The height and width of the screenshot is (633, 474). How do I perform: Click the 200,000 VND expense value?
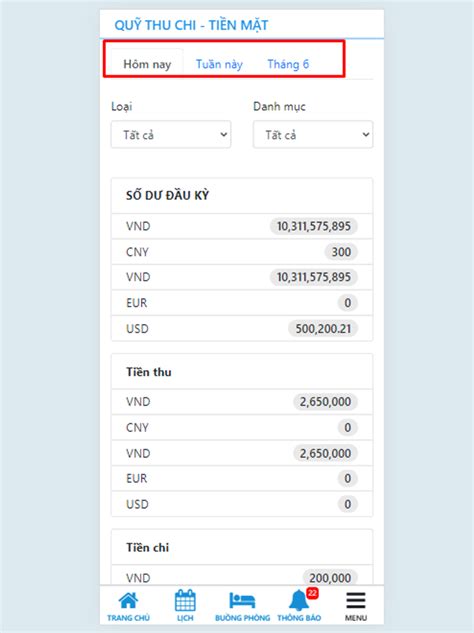click(330, 578)
